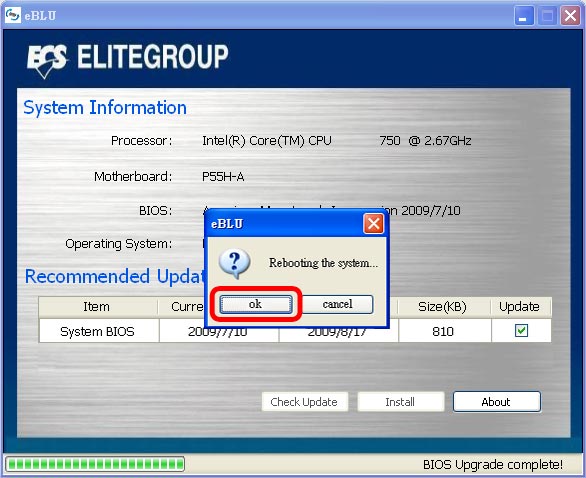Close the eBLU reboot dialog

pos(373,223)
